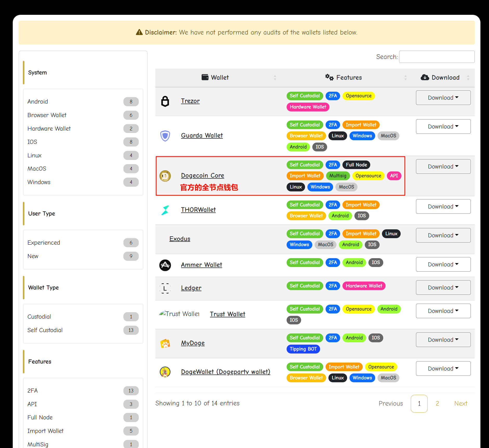Image resolution: width=489 pixels, height=448 pixels.
Task: Open the DogeWallet (Dogeparty wallet) link
Action: coord(226,372)
